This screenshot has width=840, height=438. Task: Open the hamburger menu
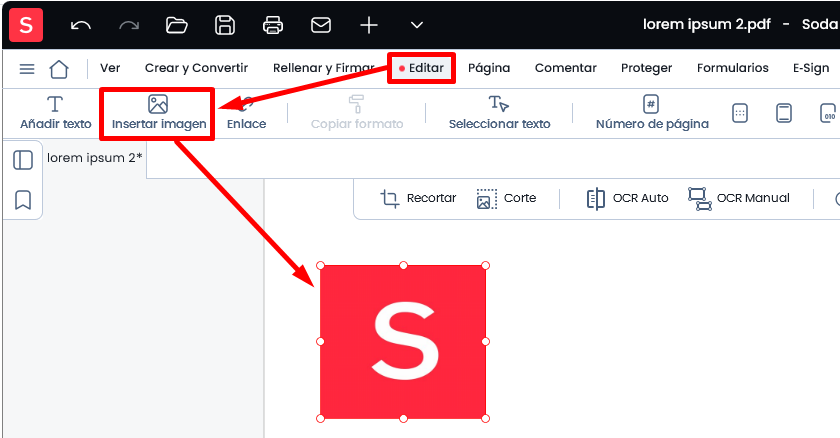tap(27, 69)
